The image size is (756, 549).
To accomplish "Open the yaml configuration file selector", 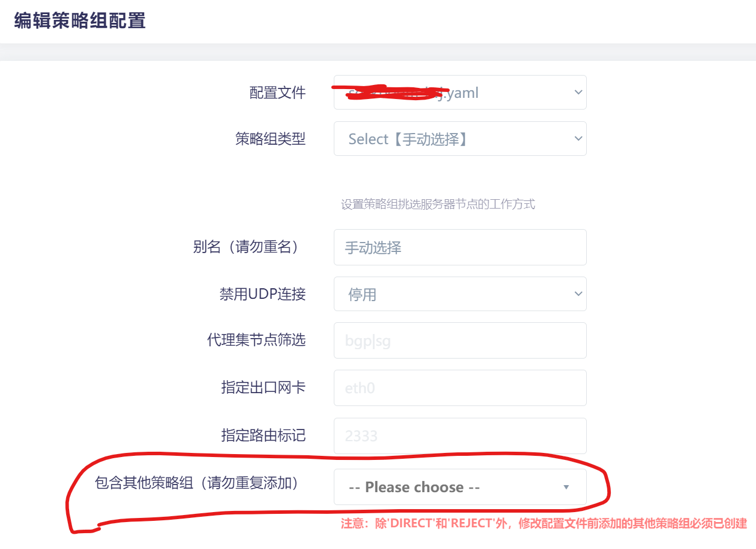I will [x=460, y=92].
